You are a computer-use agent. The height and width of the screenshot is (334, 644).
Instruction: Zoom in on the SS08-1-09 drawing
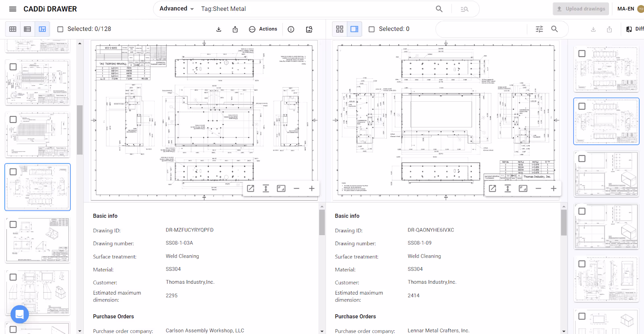[553, 189]
